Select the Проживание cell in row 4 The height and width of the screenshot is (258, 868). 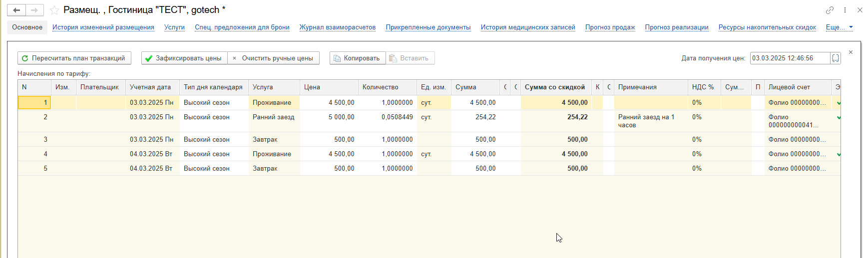[274, 154]
